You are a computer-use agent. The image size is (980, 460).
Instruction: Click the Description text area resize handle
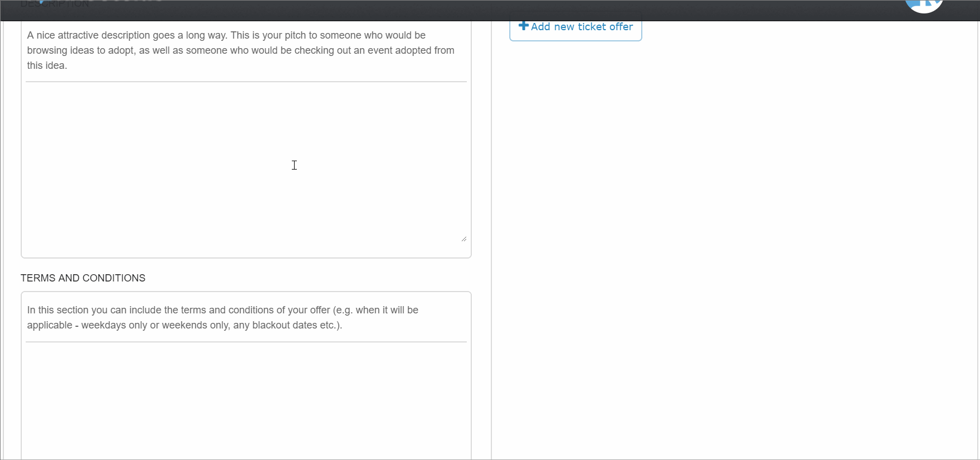tap(463, 238)
